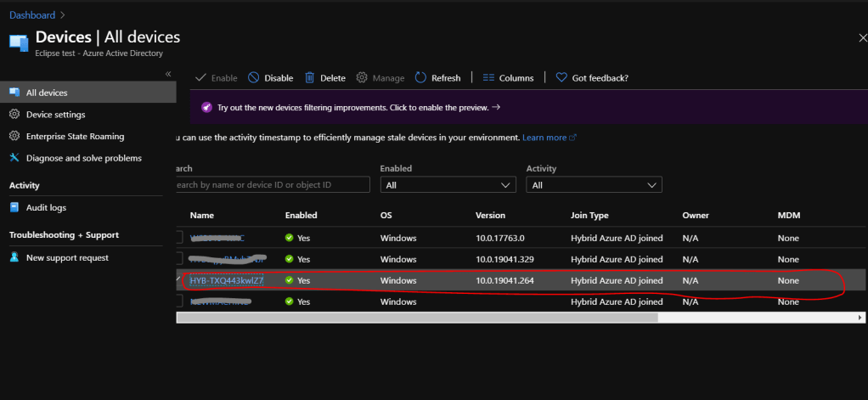Go to Audit logs

(46, 207)
